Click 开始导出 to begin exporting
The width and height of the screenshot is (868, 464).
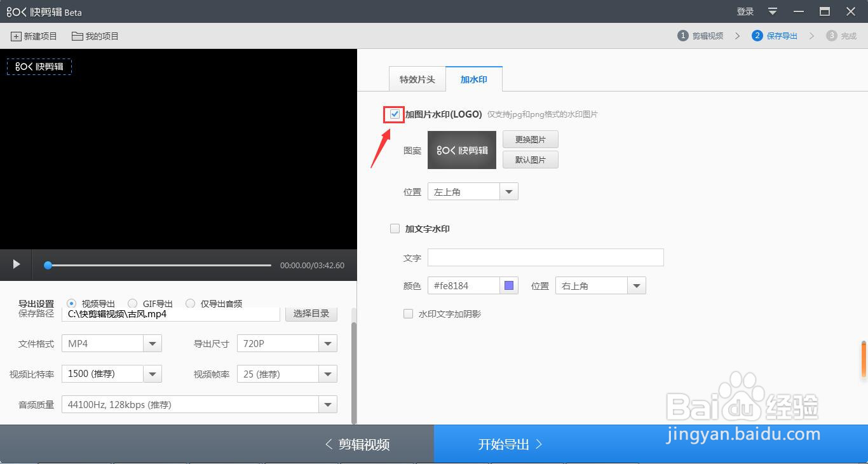pos(508,444)
